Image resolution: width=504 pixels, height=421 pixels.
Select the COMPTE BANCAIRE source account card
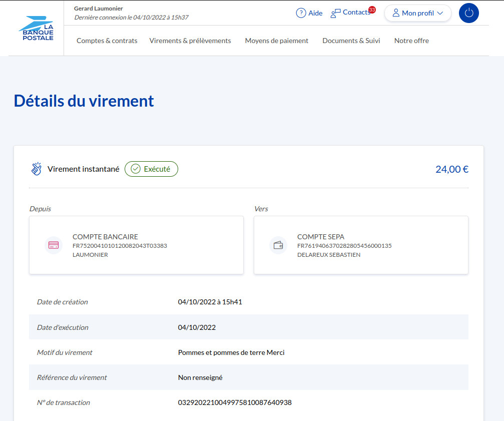[136, 245]
